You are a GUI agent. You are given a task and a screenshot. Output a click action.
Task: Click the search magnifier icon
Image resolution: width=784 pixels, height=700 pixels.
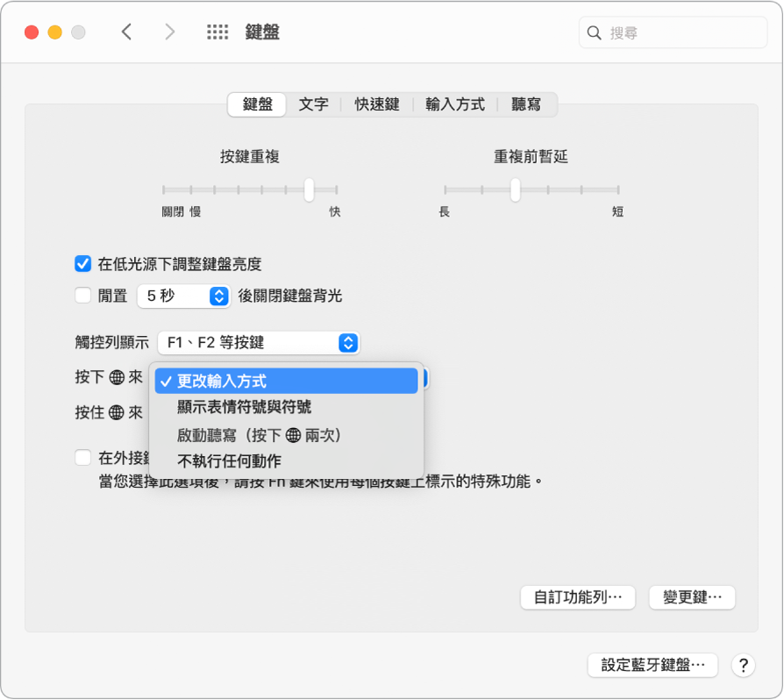coord(595,32)
